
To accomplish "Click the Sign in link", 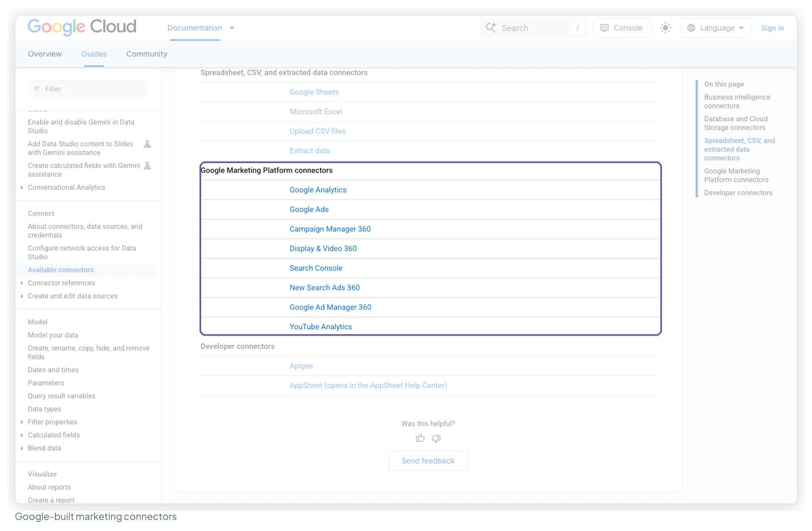I will [772, 28].
